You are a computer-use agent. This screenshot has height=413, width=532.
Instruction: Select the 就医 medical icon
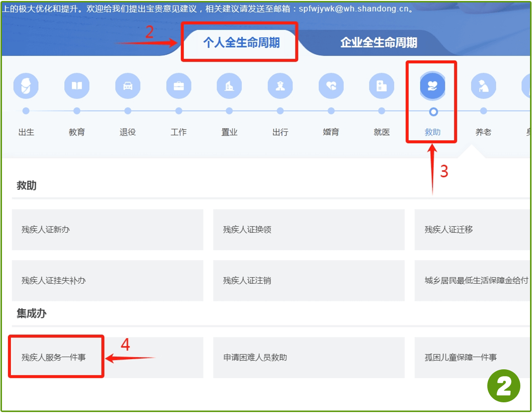point(382,86)
